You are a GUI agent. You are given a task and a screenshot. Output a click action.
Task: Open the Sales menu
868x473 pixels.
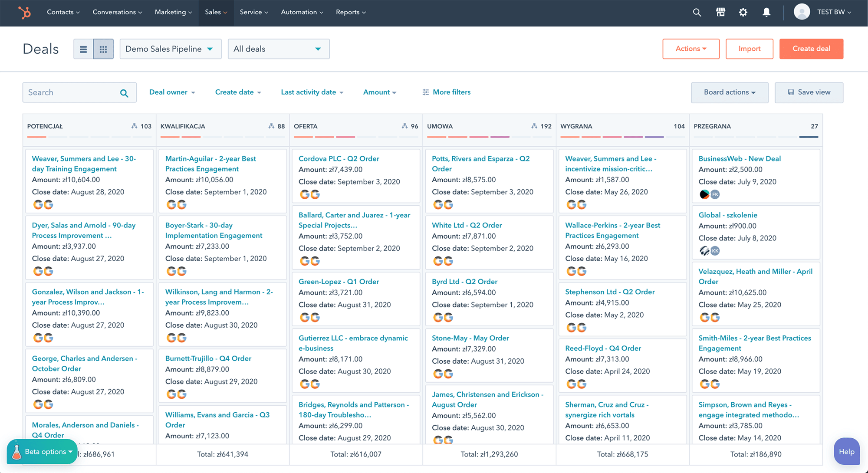pyautogui.click(x=216, y=12)
